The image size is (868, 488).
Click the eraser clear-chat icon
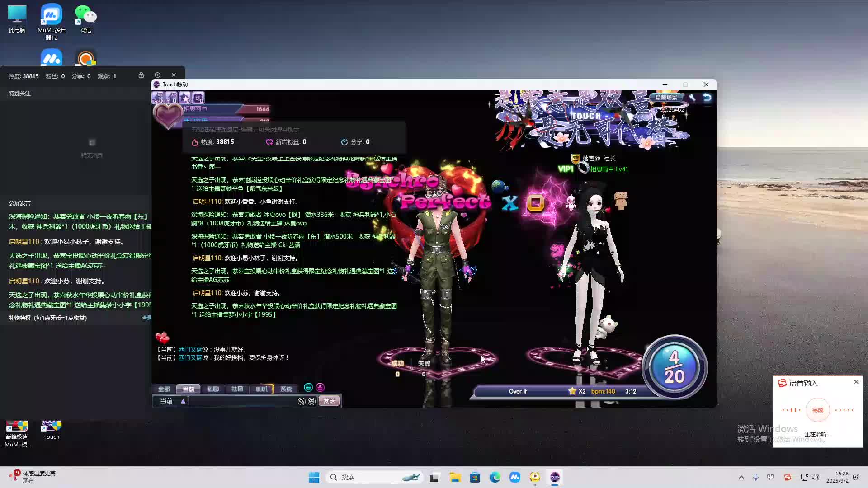point(302,401)
